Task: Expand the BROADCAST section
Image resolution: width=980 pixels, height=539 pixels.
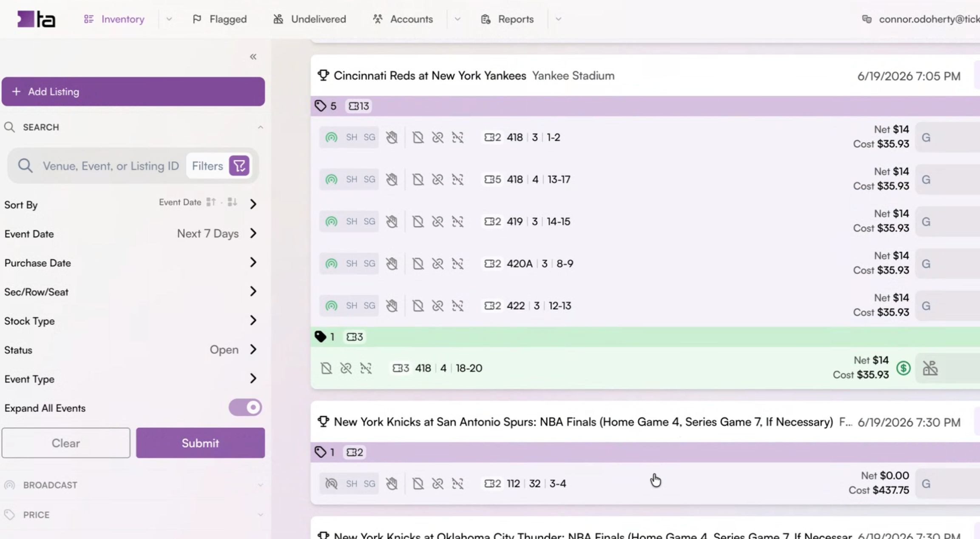Action: (133, 485)
